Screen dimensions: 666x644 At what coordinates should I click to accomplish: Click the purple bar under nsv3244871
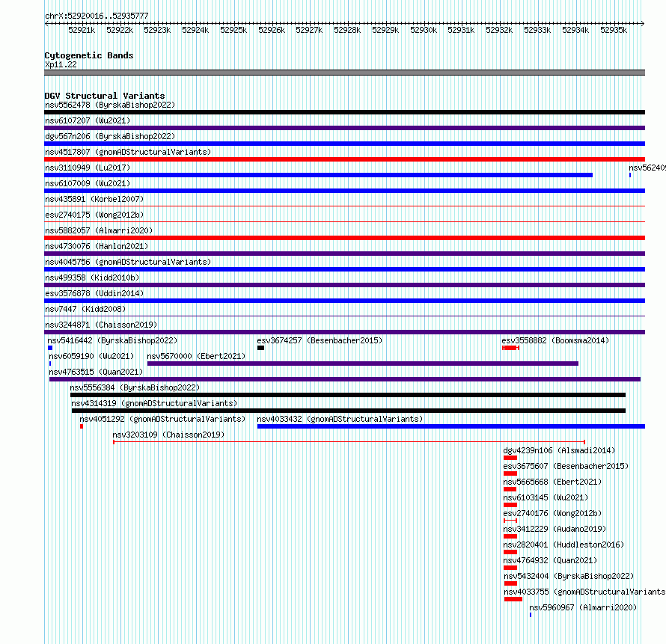coord(344,332)
